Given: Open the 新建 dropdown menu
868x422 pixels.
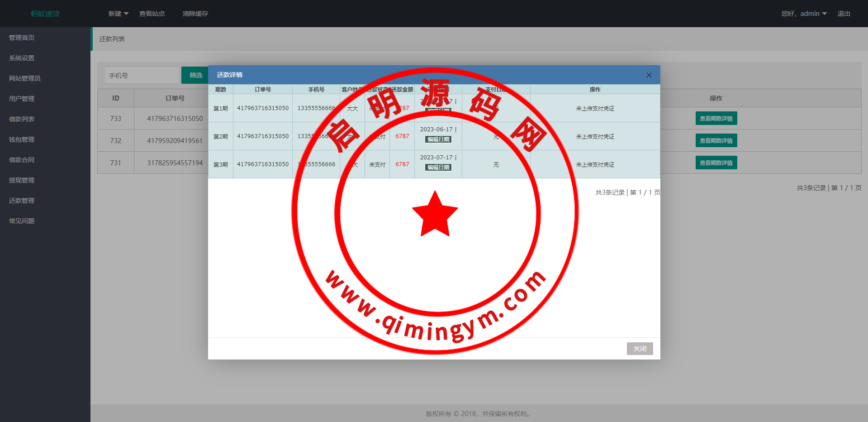Looking at the screenshot, I should pyautogui.click(x=118, y=14).
